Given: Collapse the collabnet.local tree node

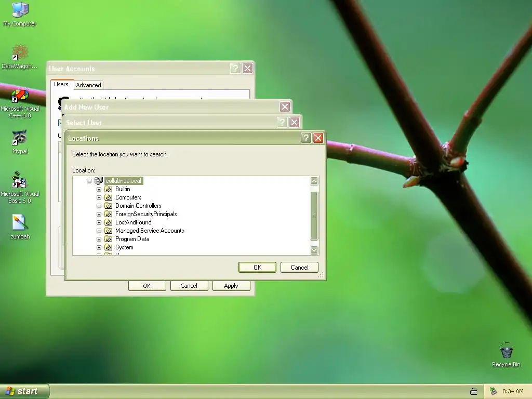Looking at the screenshot, I should coord(89,181).
